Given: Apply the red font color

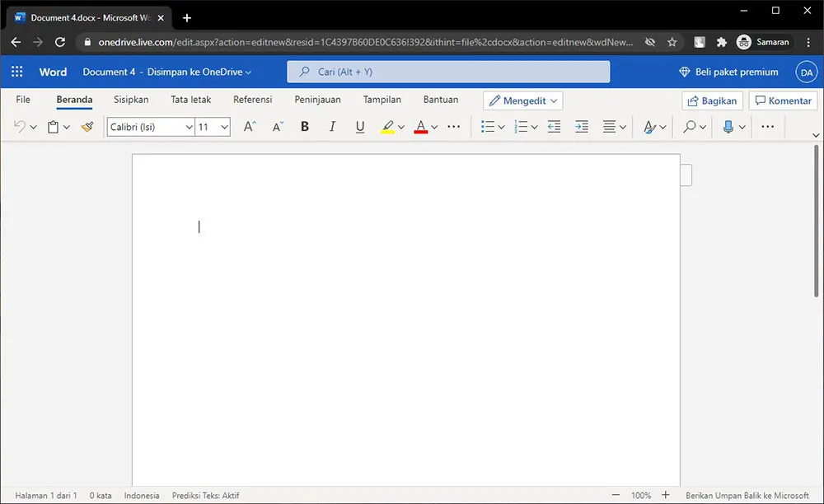Looking at the screenshot, I should coord(420,127).
